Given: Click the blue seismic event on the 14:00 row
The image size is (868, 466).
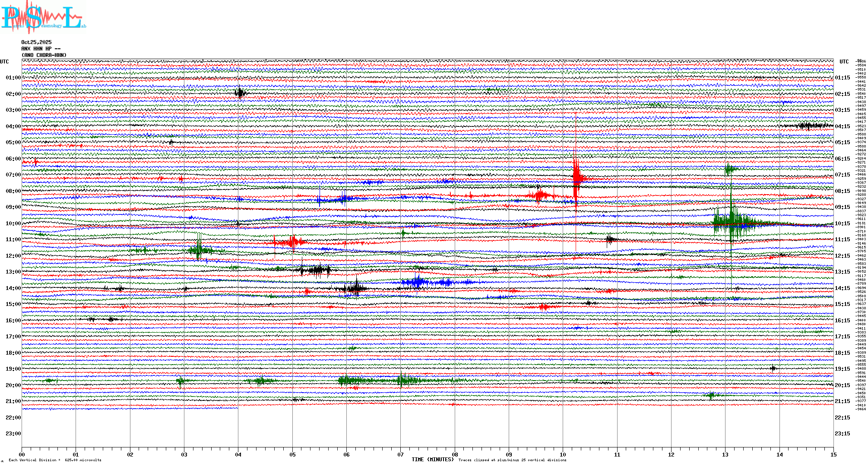Looking at the screenshot, I should 418,283.
